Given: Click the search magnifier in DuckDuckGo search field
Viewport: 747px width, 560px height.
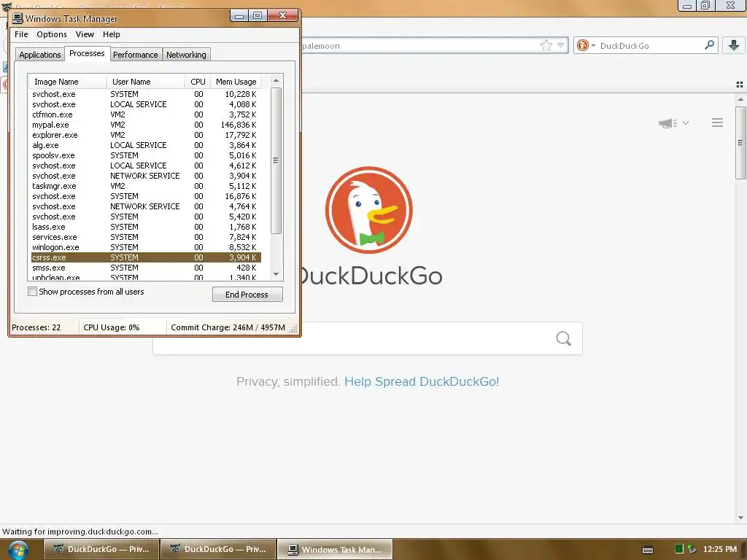Looking at the screenshot, I should 563,338.
